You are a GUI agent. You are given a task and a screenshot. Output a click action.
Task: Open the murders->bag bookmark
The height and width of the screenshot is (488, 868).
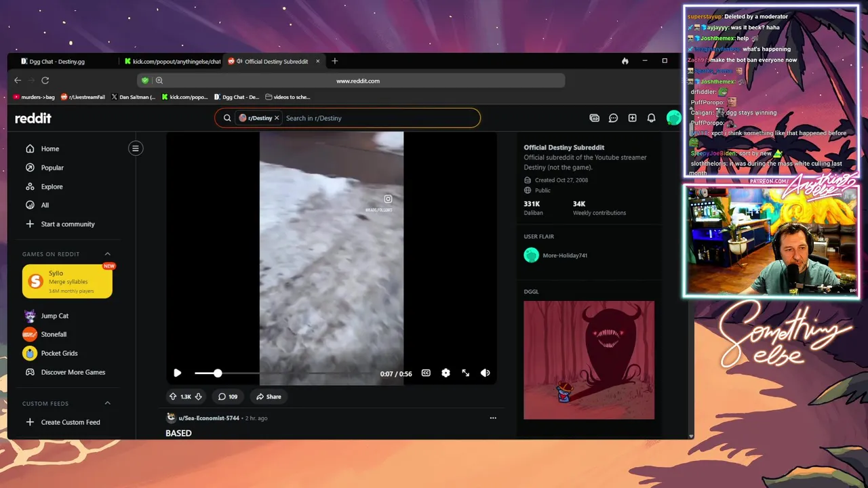(34, 97)
